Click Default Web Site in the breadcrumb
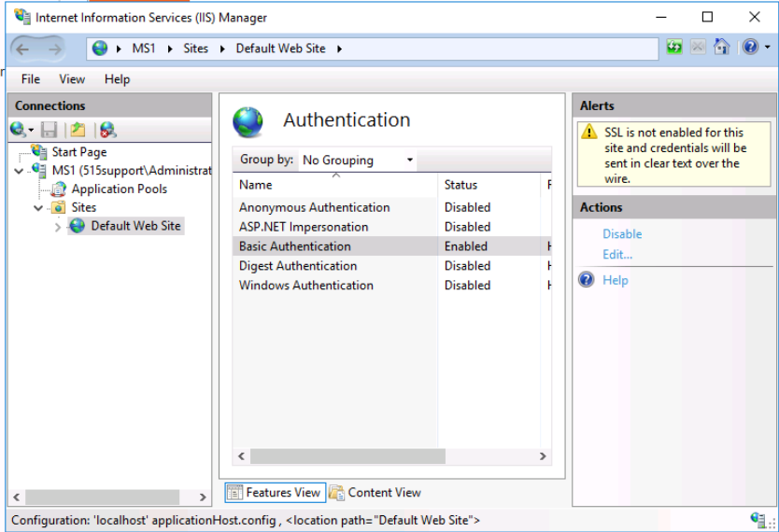Screen dimensions: 779x532 281,49
